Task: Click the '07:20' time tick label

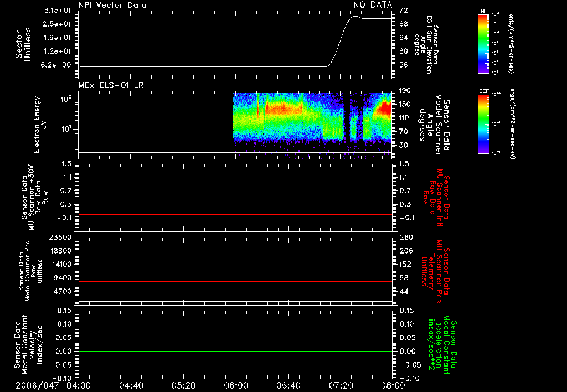Action: [x=341, y=385]
